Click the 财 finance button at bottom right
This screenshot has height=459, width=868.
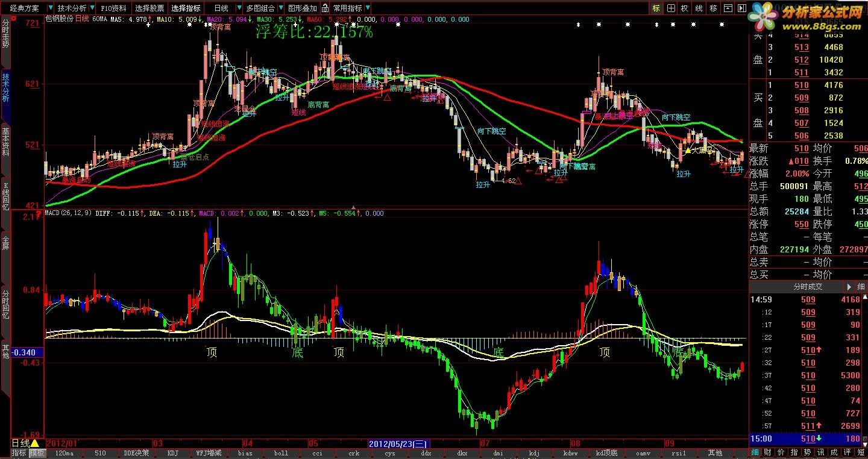tap(768, 452)
